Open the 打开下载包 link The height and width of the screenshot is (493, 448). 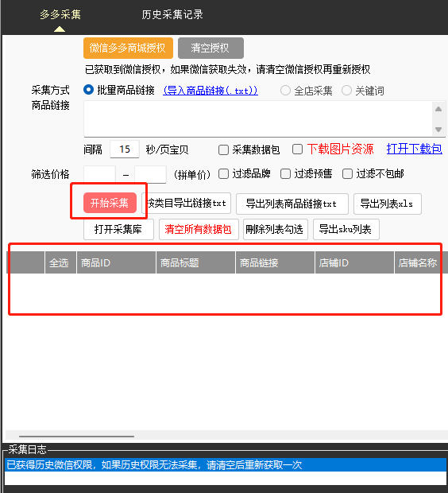pos(414,149)
